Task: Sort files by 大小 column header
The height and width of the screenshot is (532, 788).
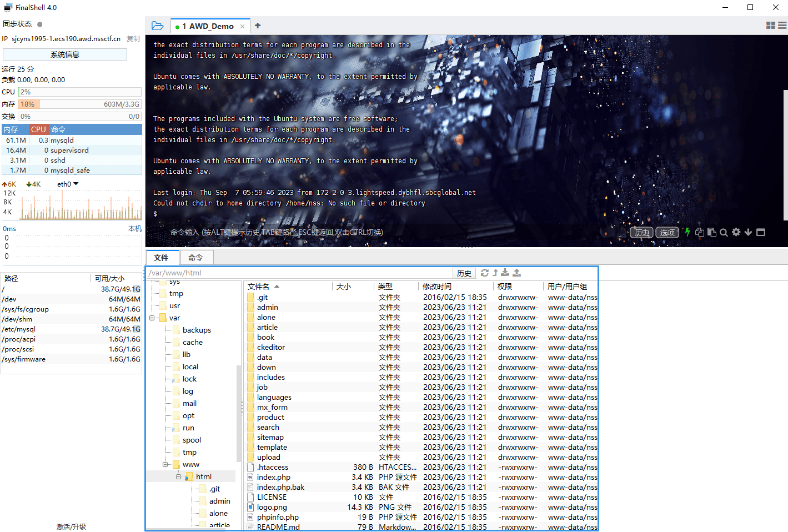Action: [x=353, y=287]
